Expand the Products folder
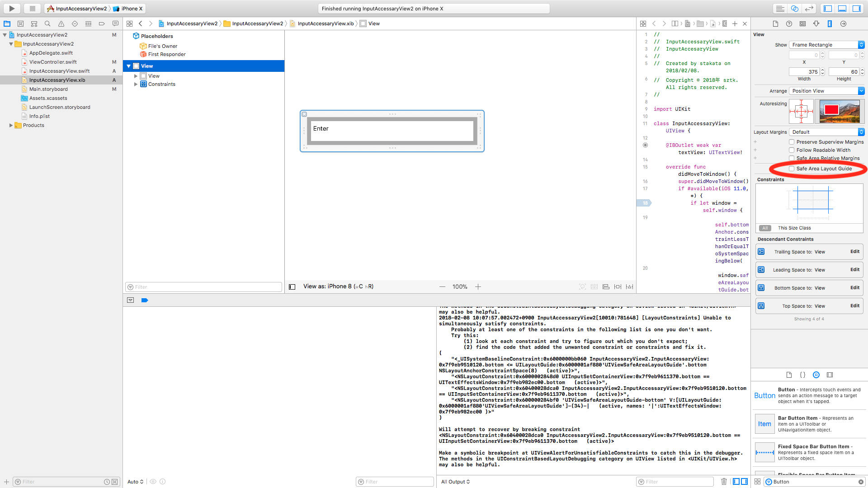Viewport: 868px width, 488px height. click(11, 125)
